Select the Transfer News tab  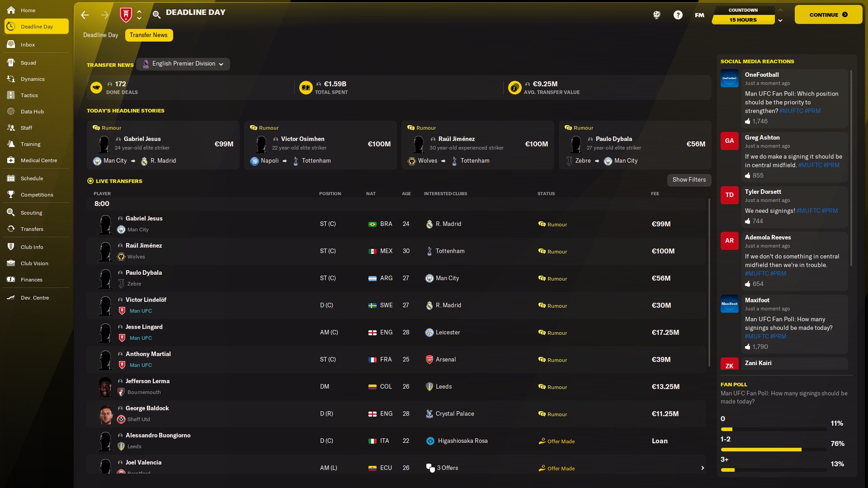[x=149, y=35]
